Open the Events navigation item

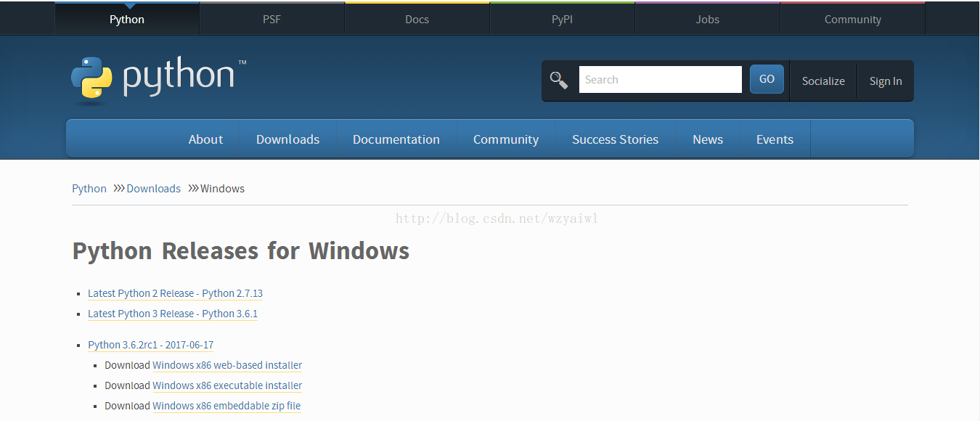pos(775,139)
